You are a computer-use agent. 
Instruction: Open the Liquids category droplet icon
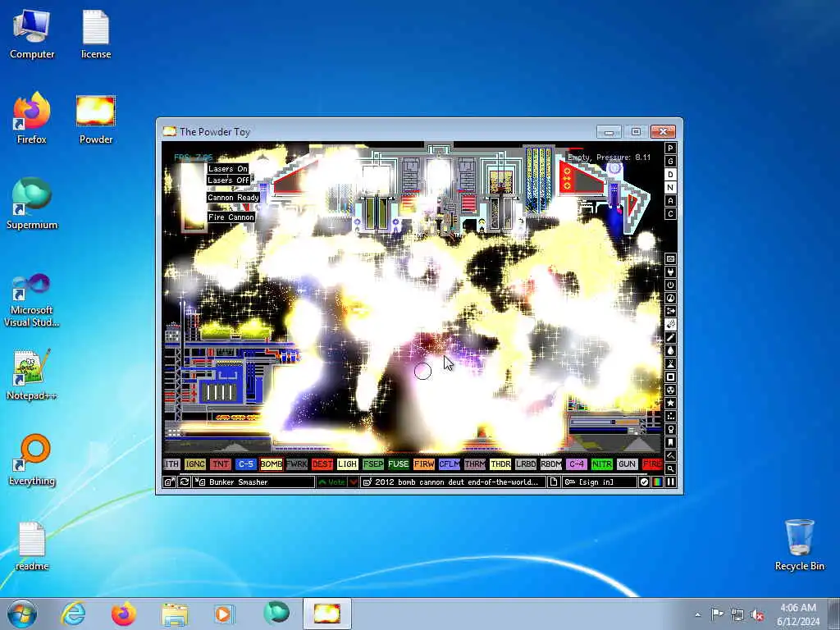tap(670, 350)
